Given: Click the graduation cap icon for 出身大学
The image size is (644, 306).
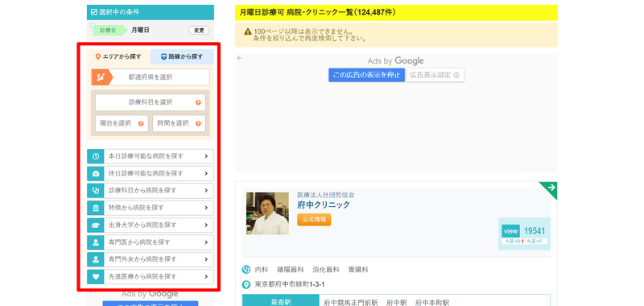Looking at the screenshot, I should (x=96, y=225).
